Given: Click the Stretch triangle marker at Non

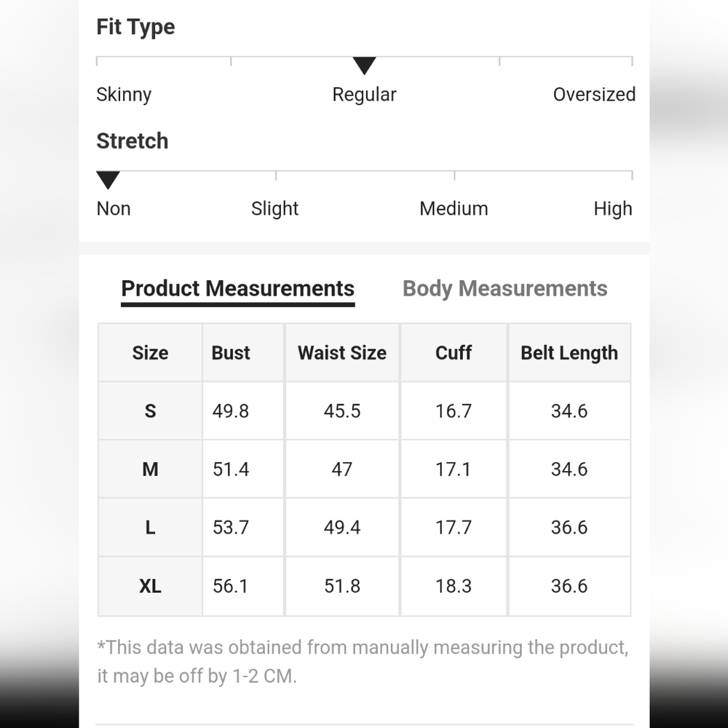Looking at the screenshot, I should (x=108, y=180).
